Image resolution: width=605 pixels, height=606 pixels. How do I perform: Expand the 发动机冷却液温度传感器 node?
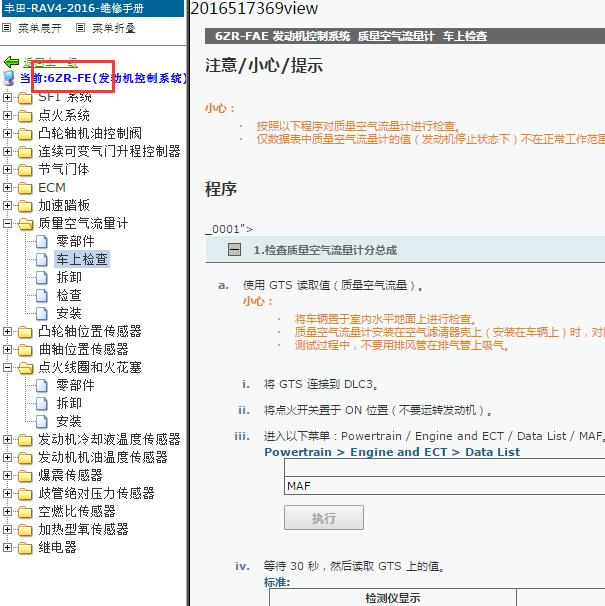[7, 439]
